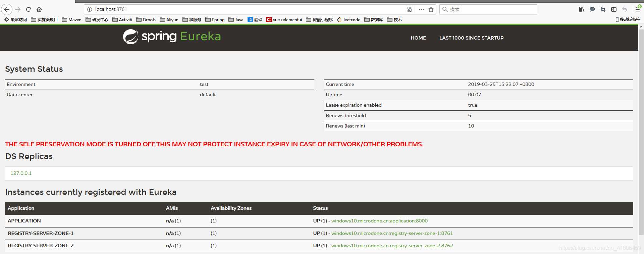
Task: Open the Spring bookmark folder
Action: click(215, 19)
